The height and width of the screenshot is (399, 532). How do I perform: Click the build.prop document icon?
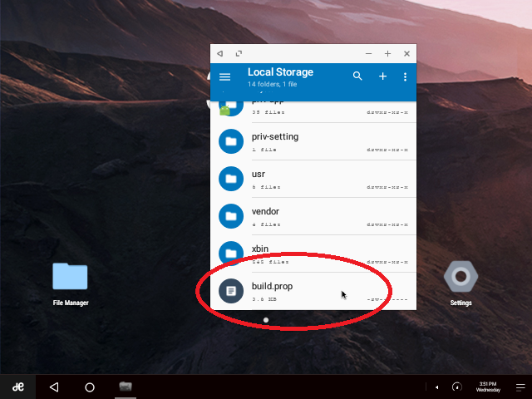[230, 291]
